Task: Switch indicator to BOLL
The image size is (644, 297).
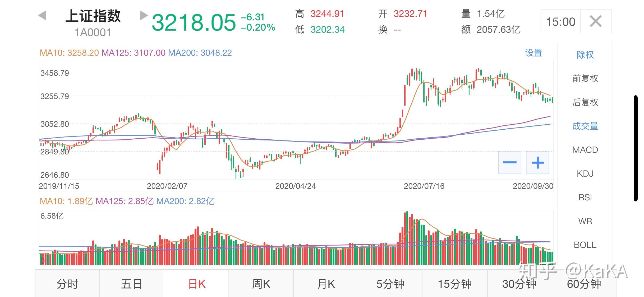Action: coord(585,245)
